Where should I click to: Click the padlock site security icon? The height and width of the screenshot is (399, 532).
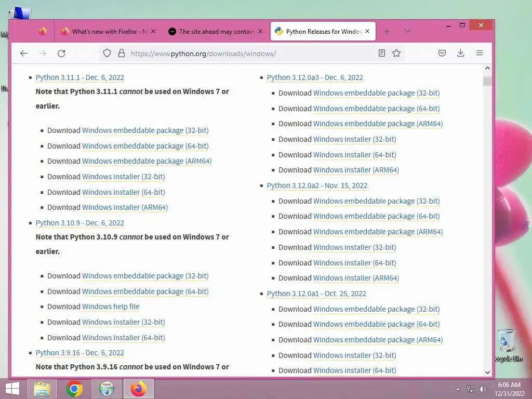pos(121,54)
